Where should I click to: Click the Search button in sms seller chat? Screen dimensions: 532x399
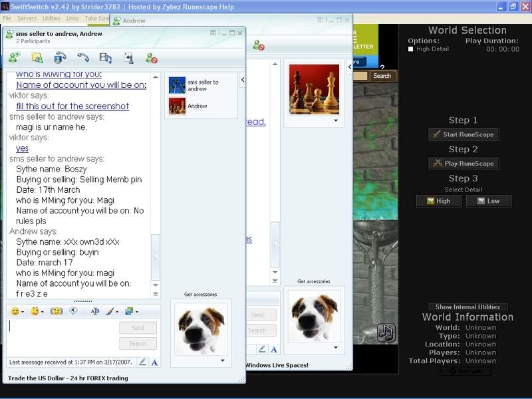point(138,343)
